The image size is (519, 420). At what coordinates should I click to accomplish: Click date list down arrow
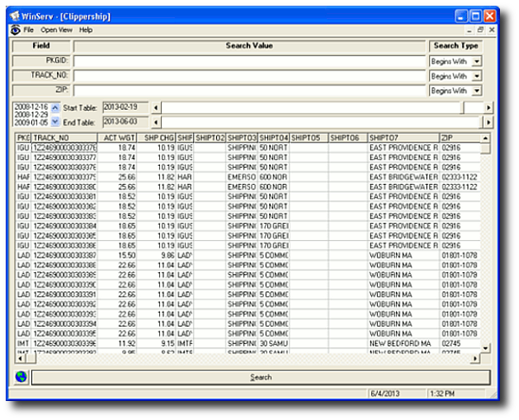coord(55,121)
